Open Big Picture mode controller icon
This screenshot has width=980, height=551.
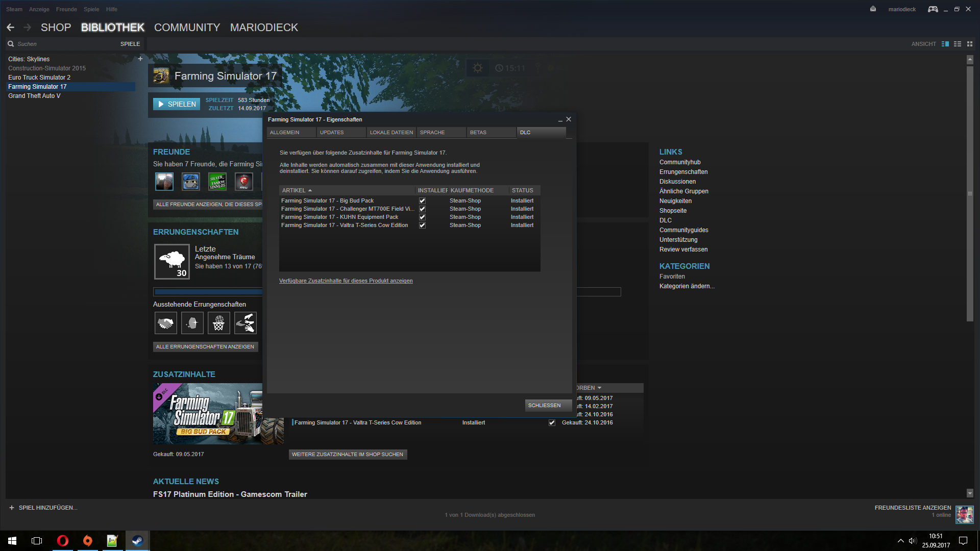tap(933, 9)
